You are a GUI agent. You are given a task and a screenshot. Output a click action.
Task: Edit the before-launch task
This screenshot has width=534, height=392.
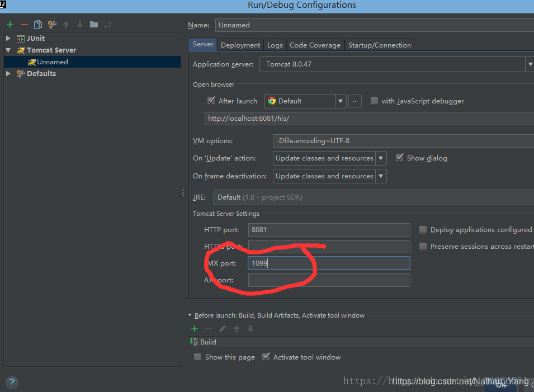(223, 329)
